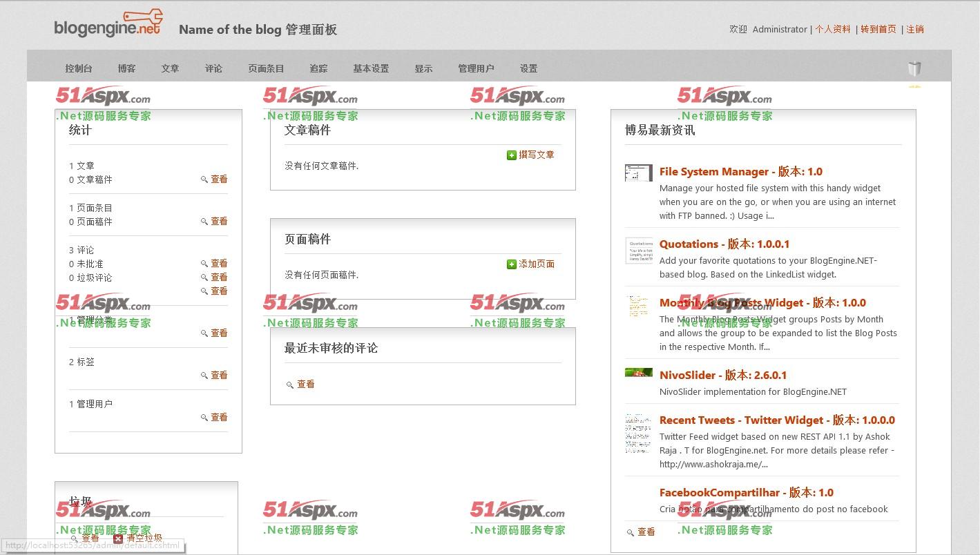The width and height of the screenshot is (980, 555).
Task: Open the 评论 menu tab
Action: [x=213, y=68]
